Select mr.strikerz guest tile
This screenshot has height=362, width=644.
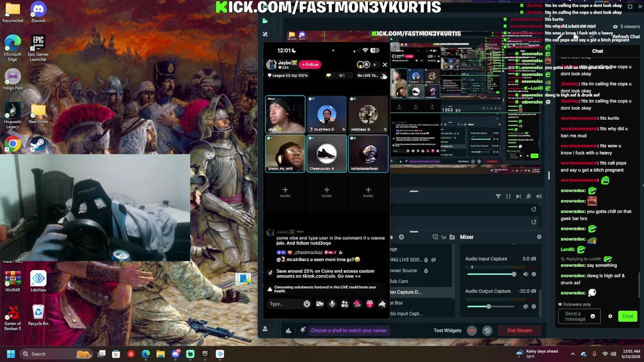[x=327, y=114]
